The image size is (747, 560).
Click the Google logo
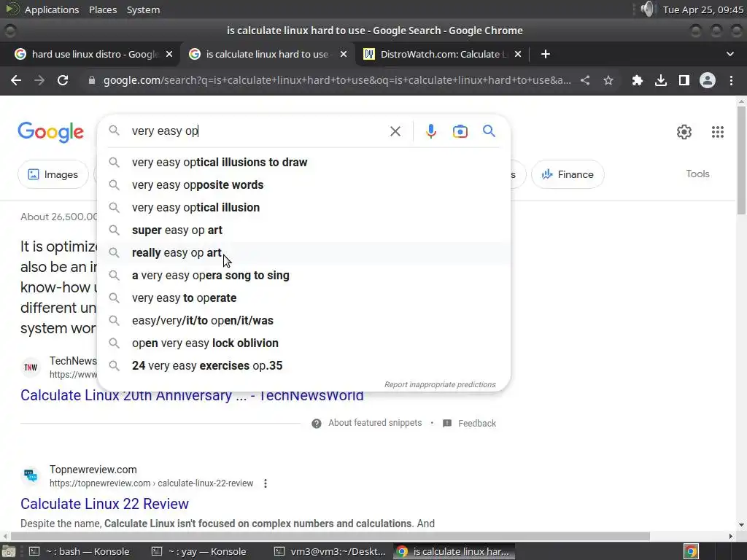pyautogui.click(x=51, y=132)
